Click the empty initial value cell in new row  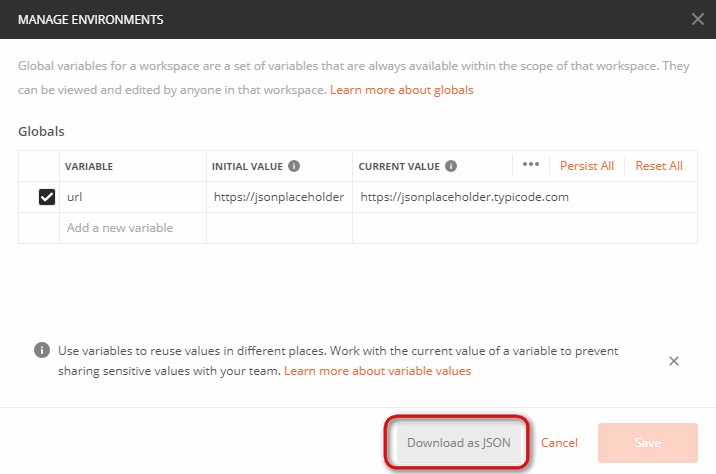[x=279, y=228]
